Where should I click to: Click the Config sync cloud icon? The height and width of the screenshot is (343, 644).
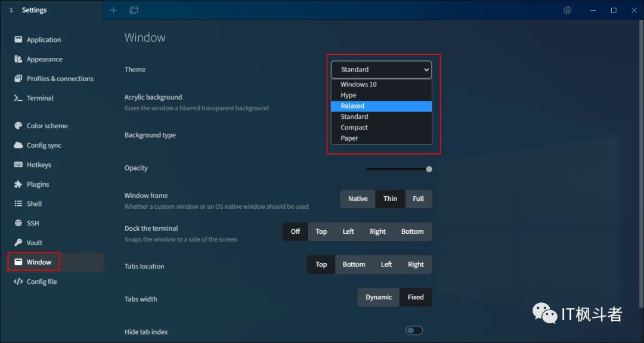coord(18,145)
